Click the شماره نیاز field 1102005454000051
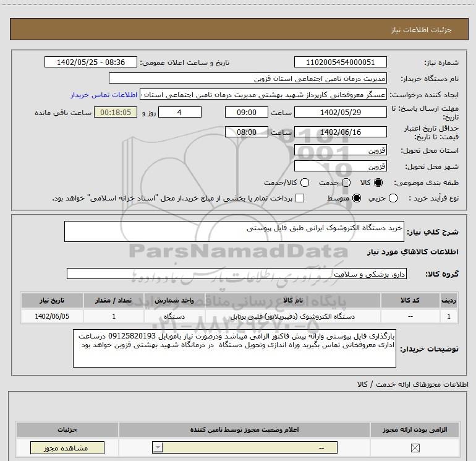 [340, 62]
